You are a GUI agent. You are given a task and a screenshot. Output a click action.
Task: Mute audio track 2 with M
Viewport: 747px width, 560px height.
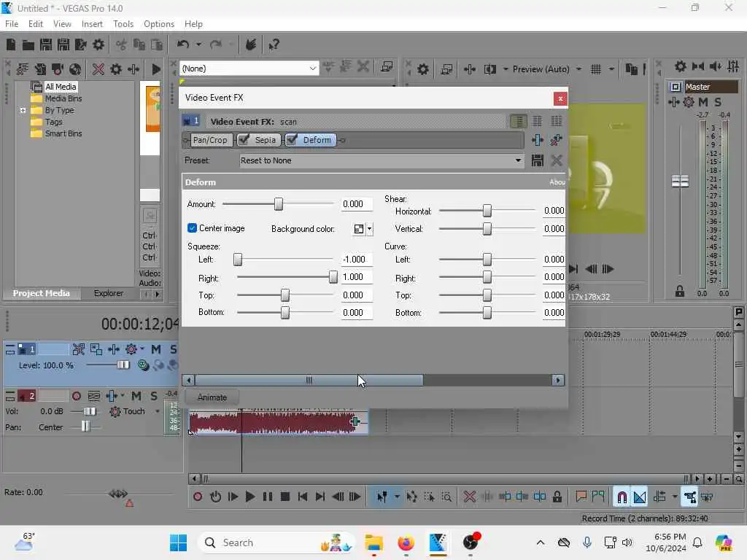point(136,396)
